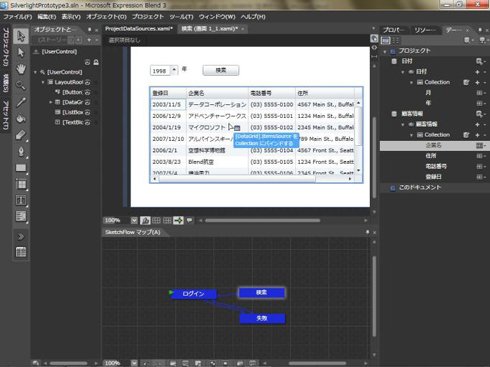This screenshot has height=367, width=490.
Task: Show snap grid icon below artboard
Action: [x=156, y=220]
